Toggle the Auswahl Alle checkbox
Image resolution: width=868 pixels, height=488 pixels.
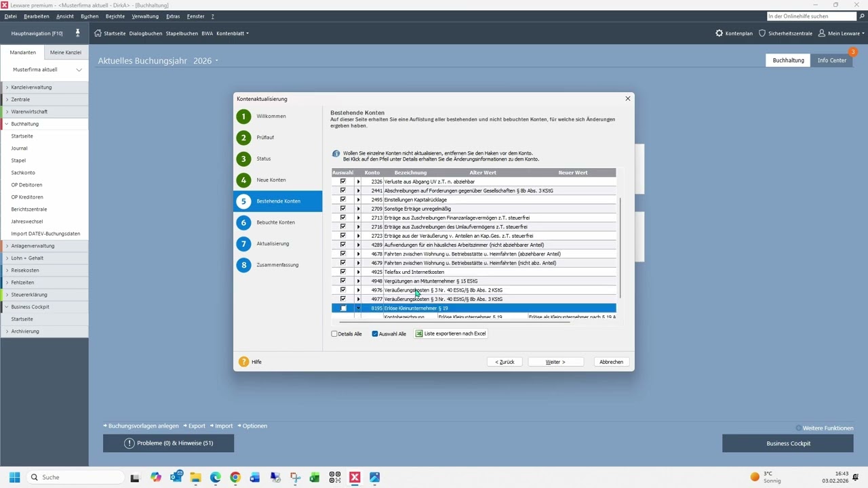tap(375, 334)
